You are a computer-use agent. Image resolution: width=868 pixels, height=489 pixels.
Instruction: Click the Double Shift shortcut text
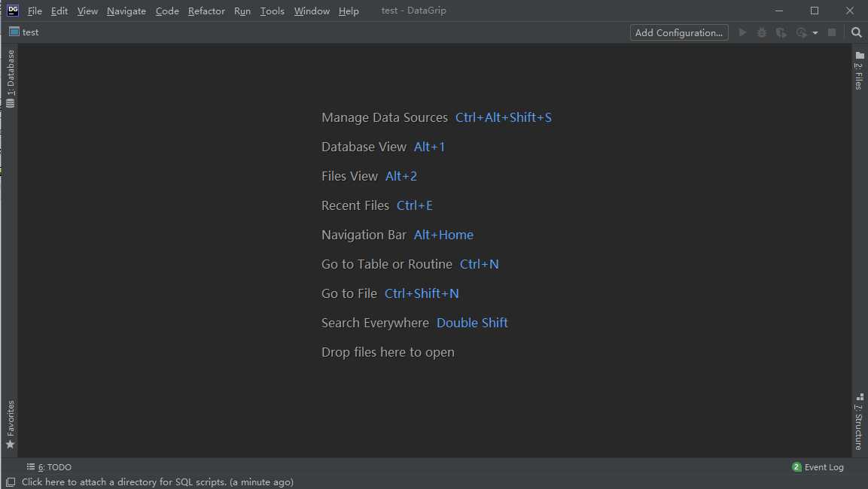pos(472,323)
